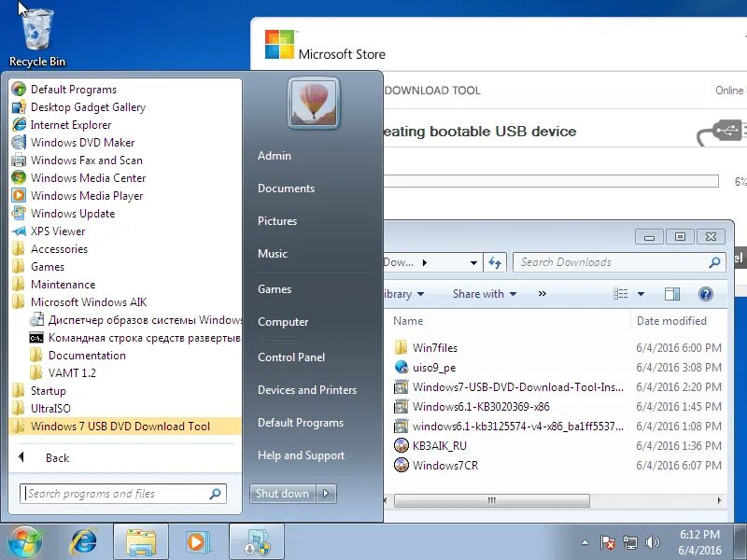Toggle the preview pane
747x560 pixels.
[x=672, y=294]
